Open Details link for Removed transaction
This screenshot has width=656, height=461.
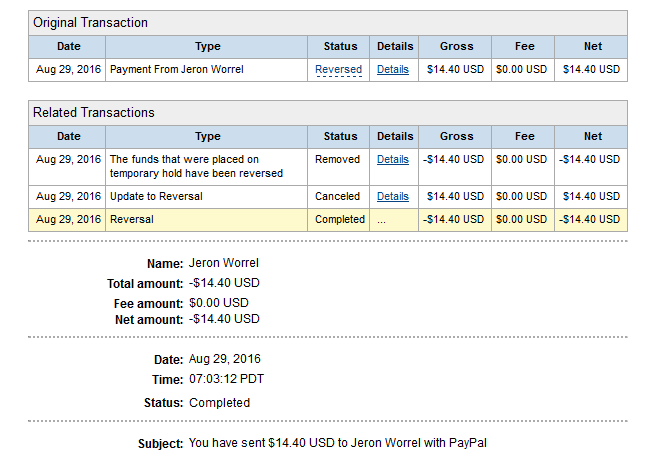click(x=392, y=159)
